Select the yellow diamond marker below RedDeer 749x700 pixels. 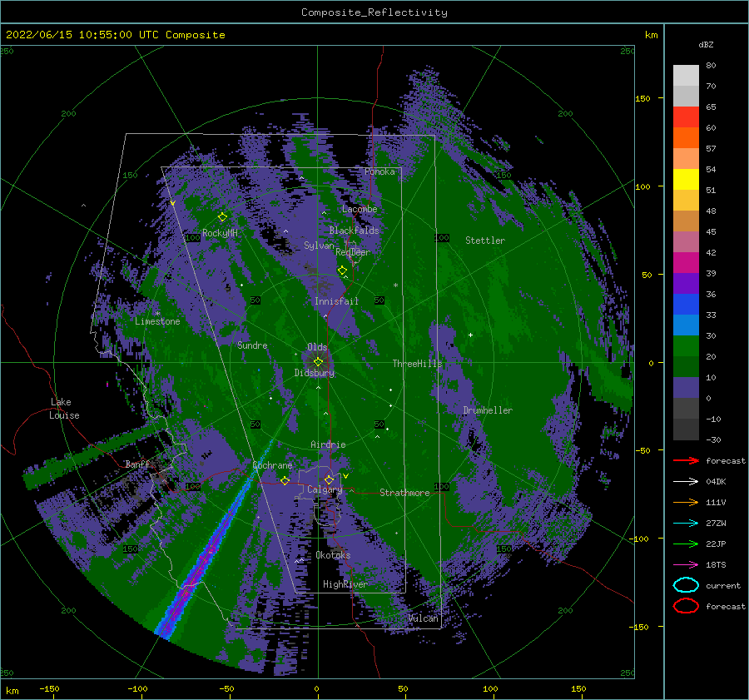342,271
